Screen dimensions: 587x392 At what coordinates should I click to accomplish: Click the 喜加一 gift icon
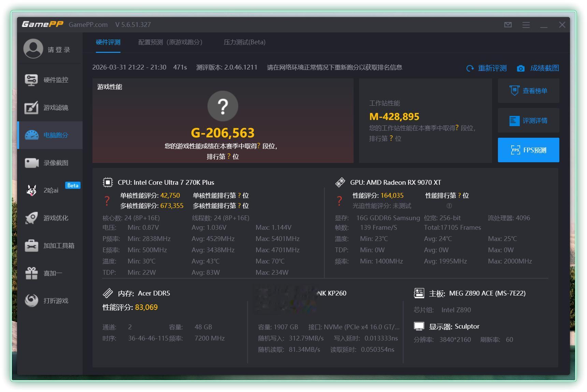point(31,273)
